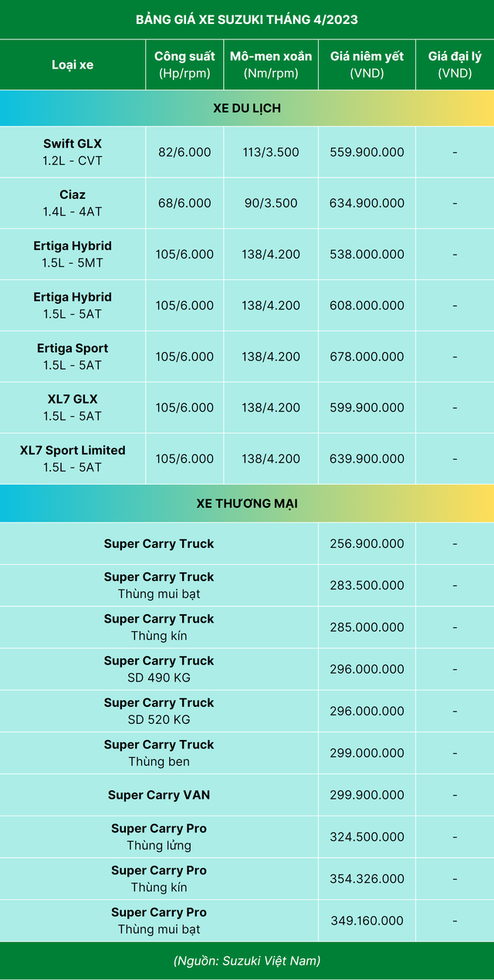Click the Ciaz 1.4L - 4AT cell
Image resolution: width=494 pixels, height=980 pixels.
click(x=73, y=203)
